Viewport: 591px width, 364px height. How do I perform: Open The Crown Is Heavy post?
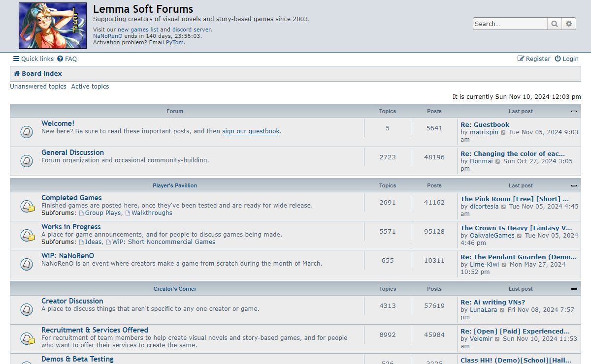click(516, 228)
